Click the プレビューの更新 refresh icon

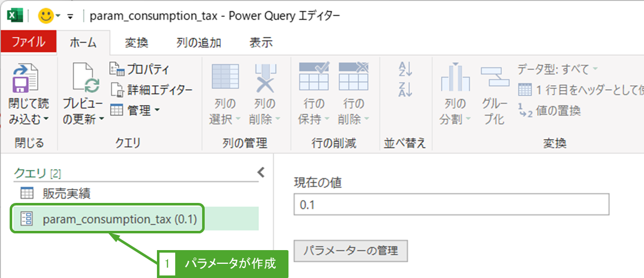(83, 78)
